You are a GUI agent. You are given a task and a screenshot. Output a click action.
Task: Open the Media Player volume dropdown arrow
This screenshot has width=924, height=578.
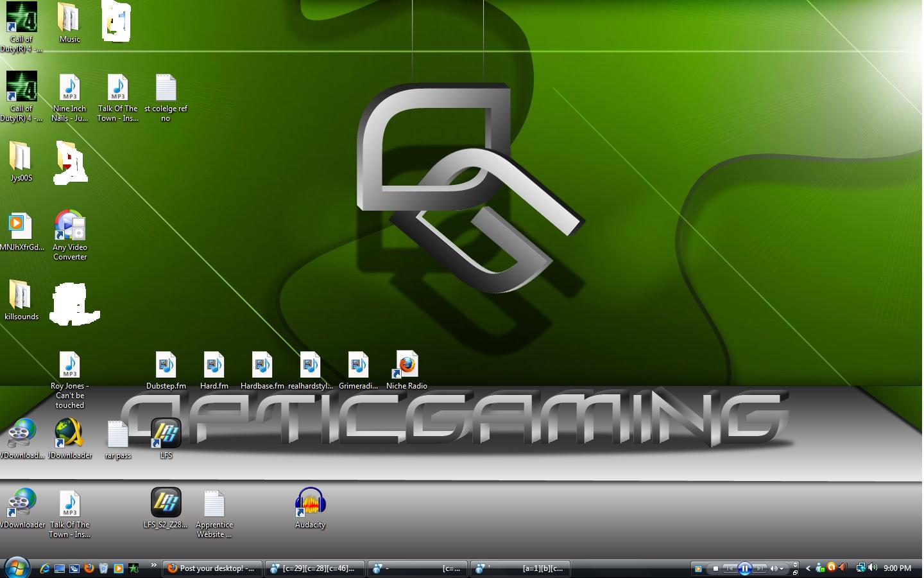[x=782, y=569]
